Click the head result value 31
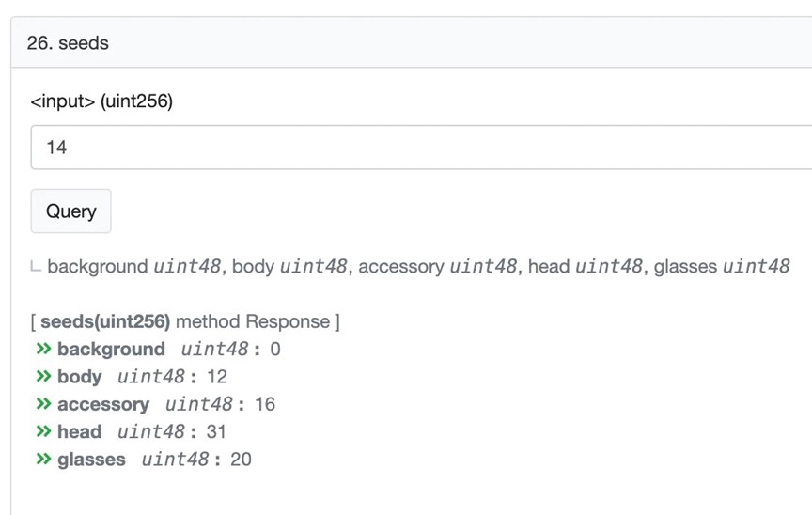Screen dimensions: 812x515 click(216, 431)
